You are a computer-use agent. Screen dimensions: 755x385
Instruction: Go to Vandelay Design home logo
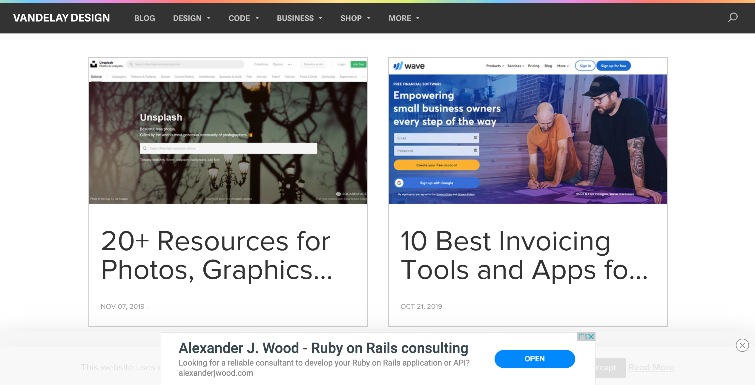click(x=61, y=18)
